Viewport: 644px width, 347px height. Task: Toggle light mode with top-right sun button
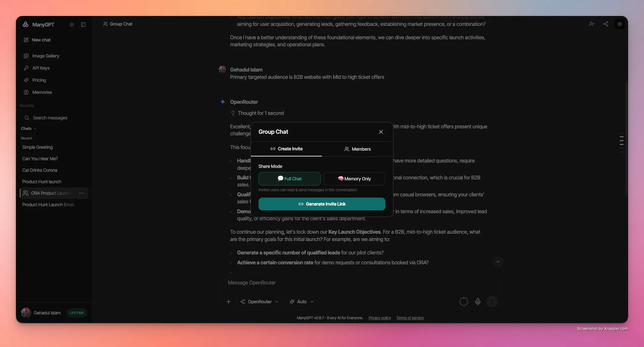(620, 24)
